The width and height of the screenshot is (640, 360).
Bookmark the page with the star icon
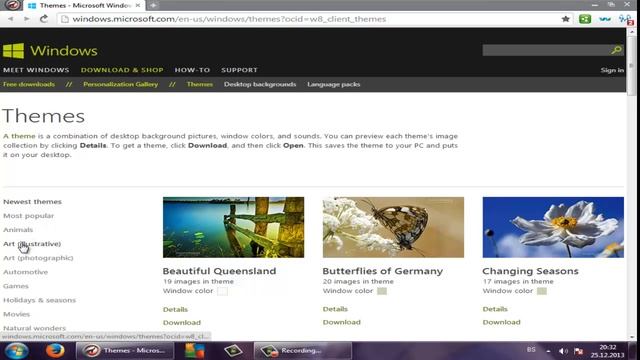pos(565,19)
